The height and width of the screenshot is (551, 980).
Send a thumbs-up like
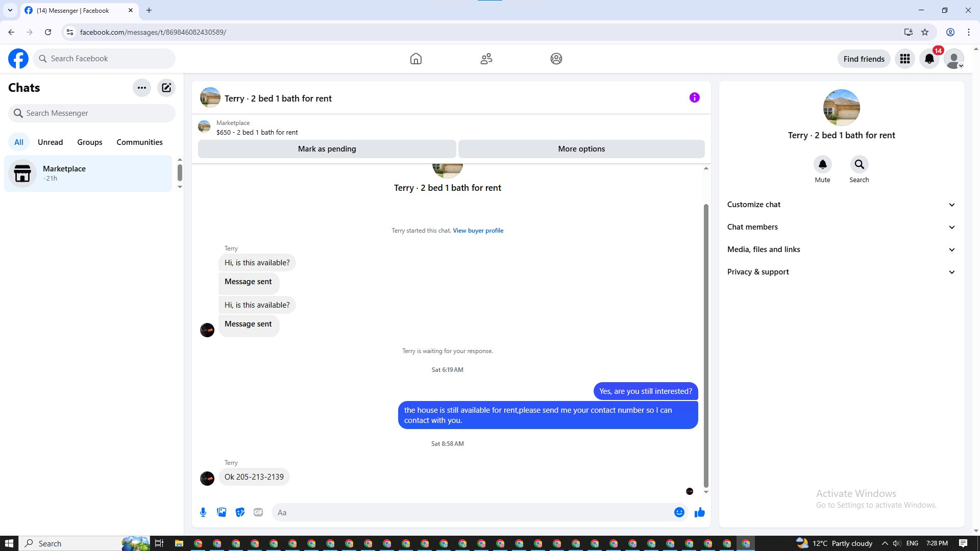pos(700,512)
